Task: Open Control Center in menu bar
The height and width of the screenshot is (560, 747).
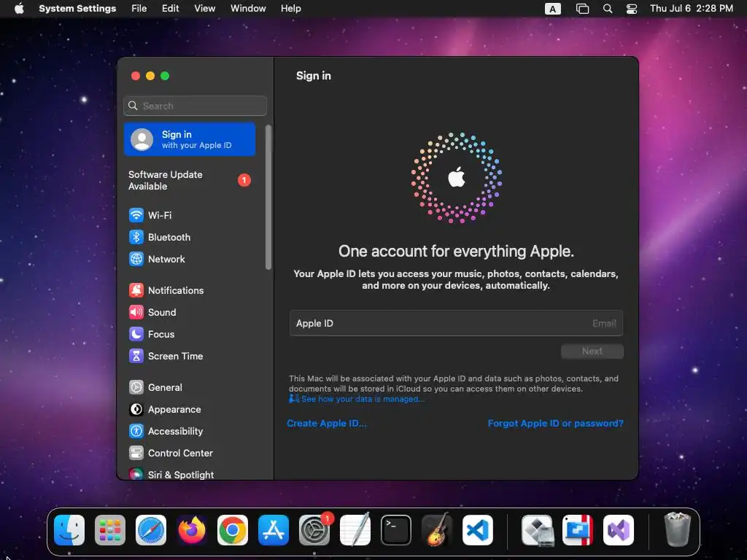Action: pyautogui.click(x=632, y=9)
